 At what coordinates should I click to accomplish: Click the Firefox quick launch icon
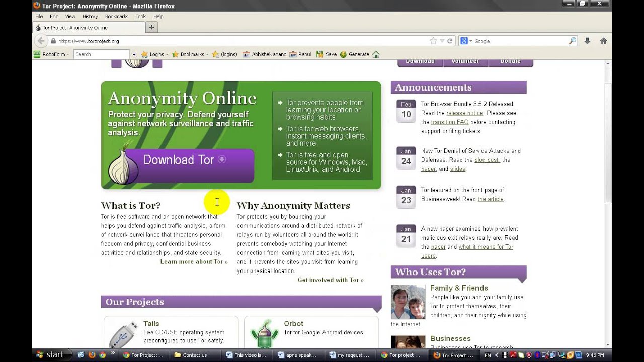point(92,355)
